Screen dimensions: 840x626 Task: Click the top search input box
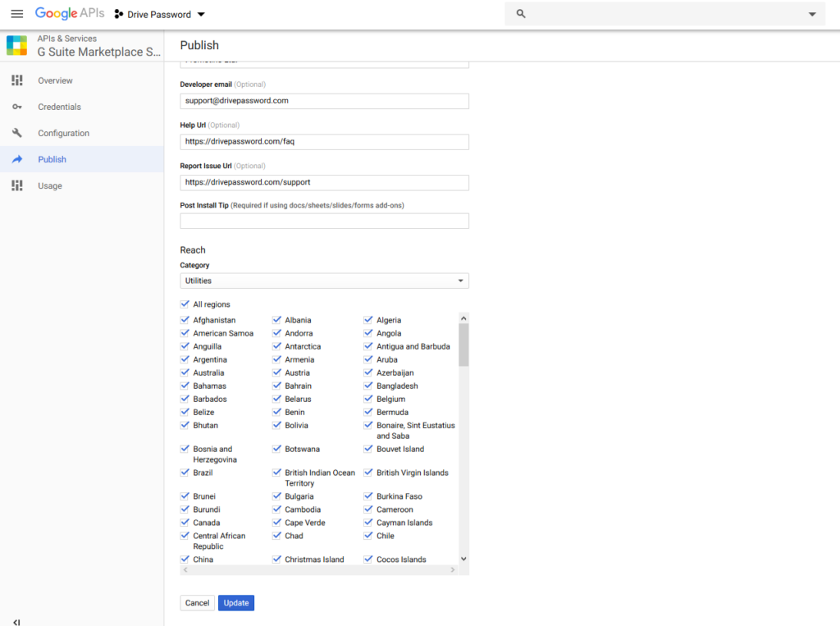click(x=664, y=14)
